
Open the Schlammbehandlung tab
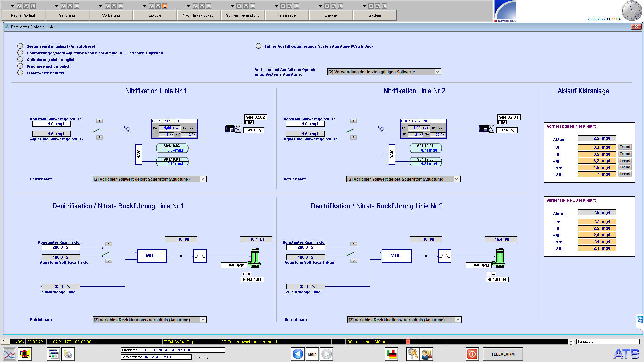click(243, 15)
